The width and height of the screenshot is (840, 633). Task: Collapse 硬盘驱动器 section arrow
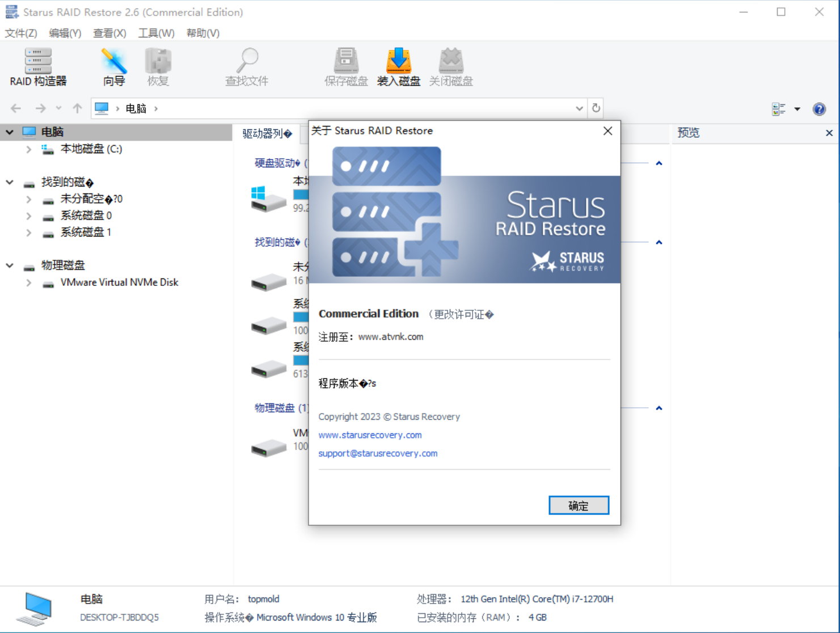(x=659, y=163)
